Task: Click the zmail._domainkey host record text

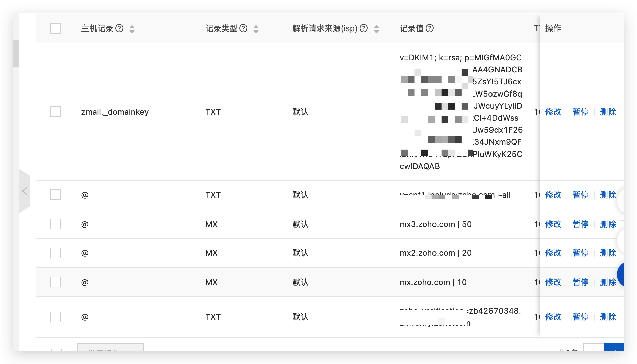Action: tap(115, 112)
